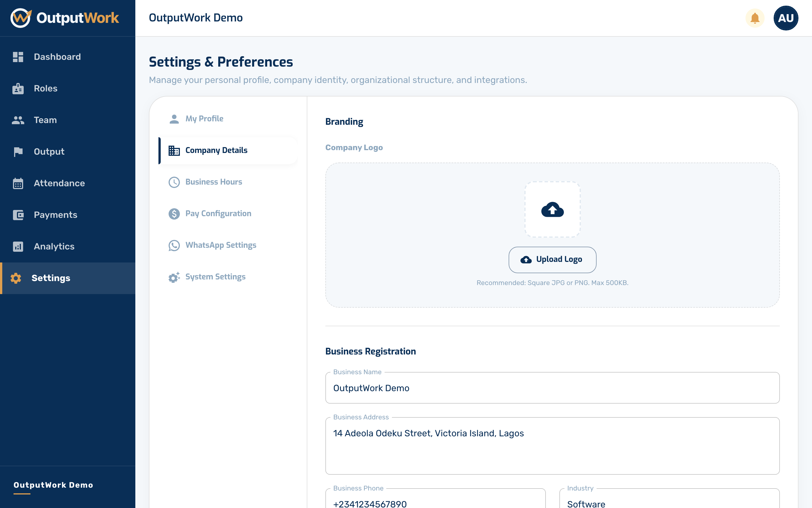Viewport: 812px width, 508px height.
Task: Click OutputWork Demo label at sidebar bottom
Action: pos(53,485)
